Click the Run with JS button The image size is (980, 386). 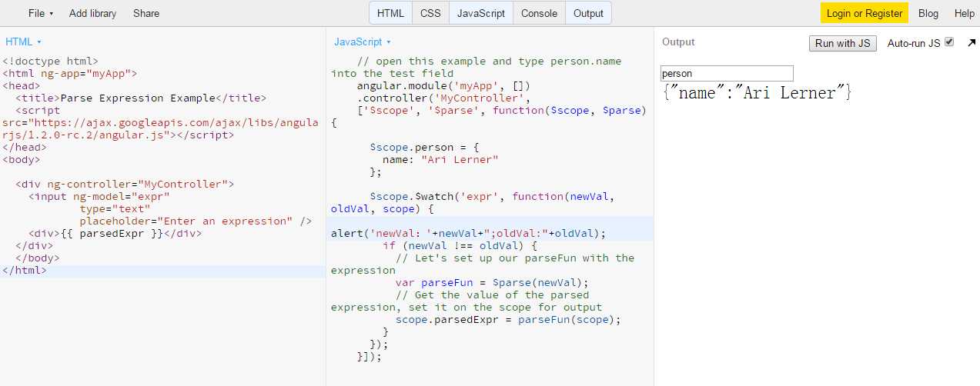point(843,43)
